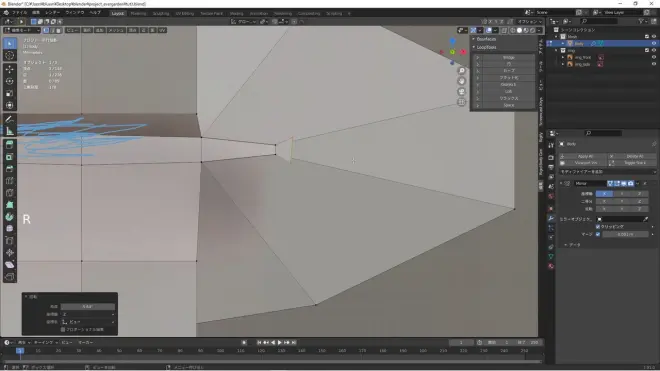
Task: Open the Modifier properties wrench tab
Action: tap(551, 218)
